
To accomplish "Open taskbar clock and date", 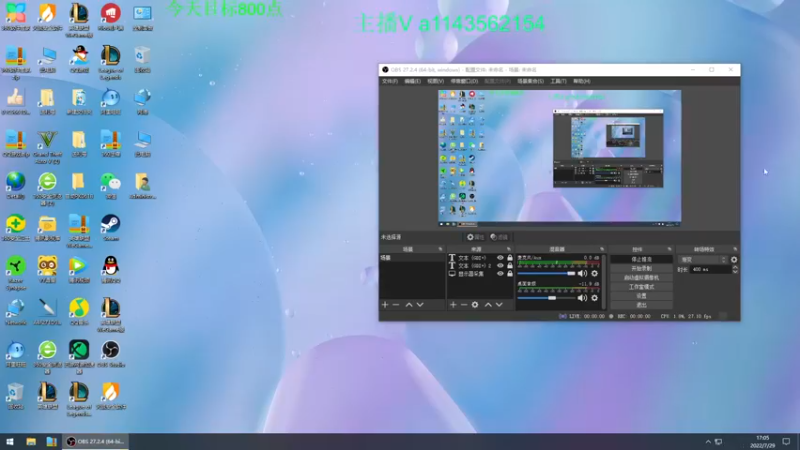I will click(x=762, y=441).
